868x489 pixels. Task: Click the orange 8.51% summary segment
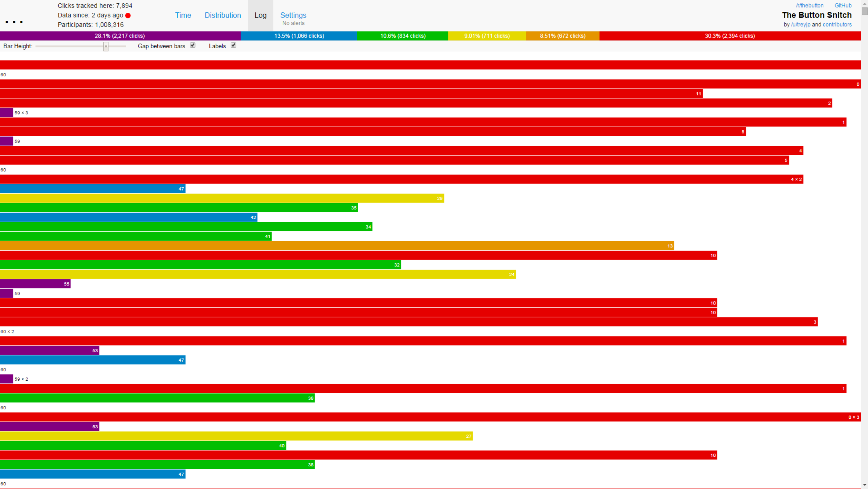[x=562, y=36]
